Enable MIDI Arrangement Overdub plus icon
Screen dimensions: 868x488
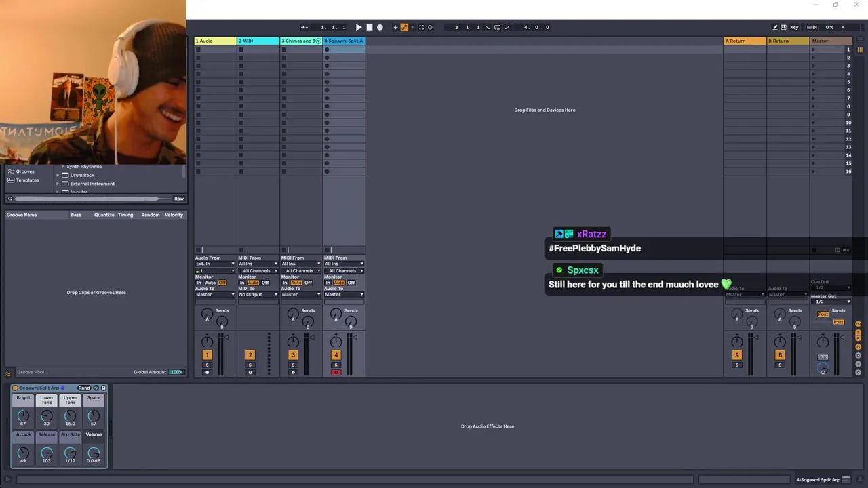[396, 27]
